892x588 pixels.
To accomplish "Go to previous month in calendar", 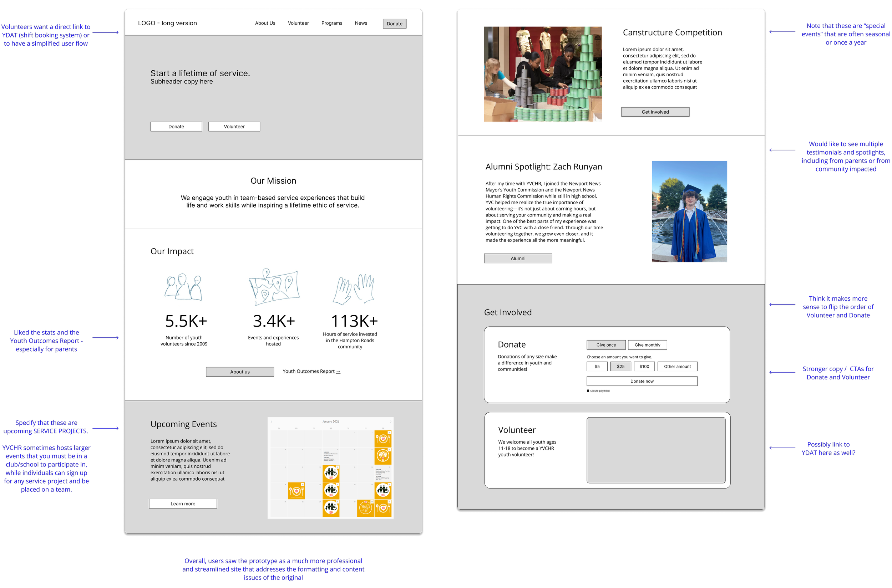I will 271,421.
